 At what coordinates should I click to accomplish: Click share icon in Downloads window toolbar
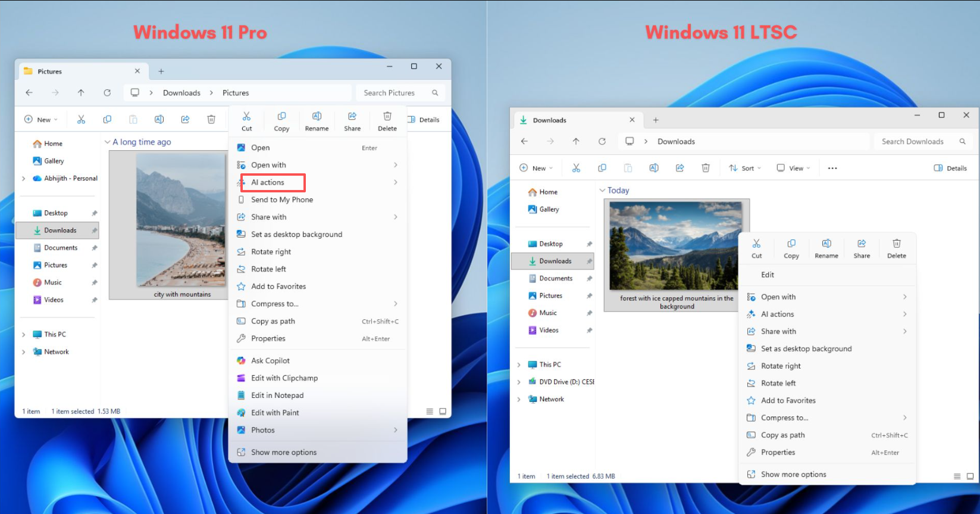[680, 169]
